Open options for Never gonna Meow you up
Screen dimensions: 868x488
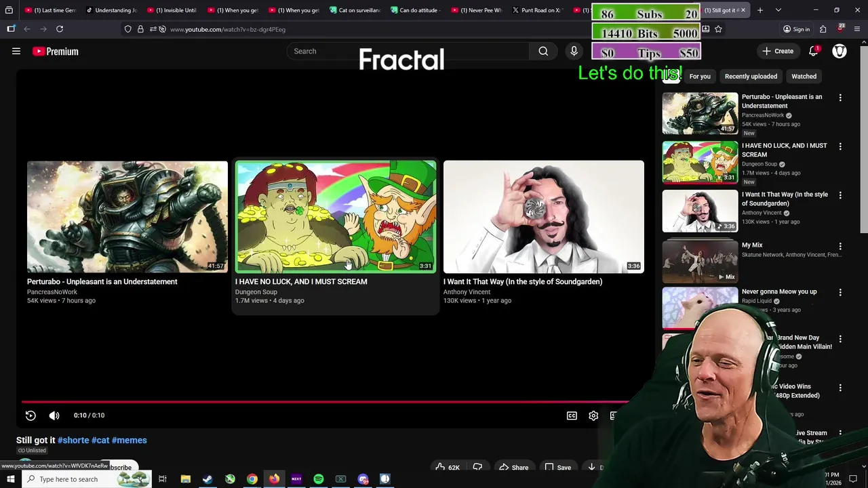coord(840,292)
